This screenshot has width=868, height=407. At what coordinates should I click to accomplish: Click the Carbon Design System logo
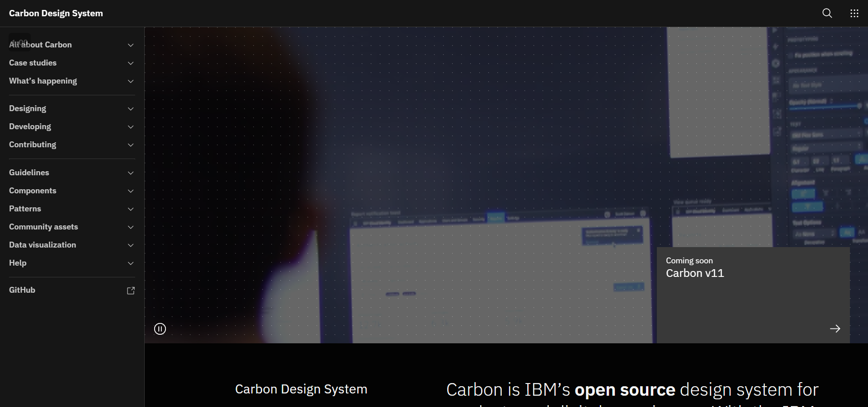pos(56,13)
